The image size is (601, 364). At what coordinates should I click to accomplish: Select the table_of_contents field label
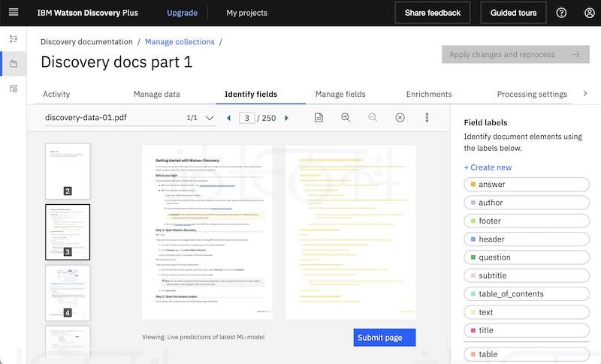[x=527, y=294]
